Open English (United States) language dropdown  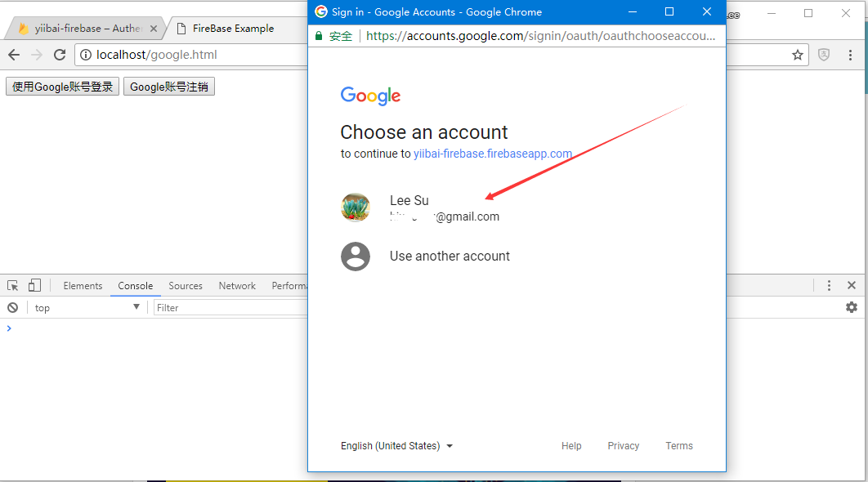pos(396,446)
